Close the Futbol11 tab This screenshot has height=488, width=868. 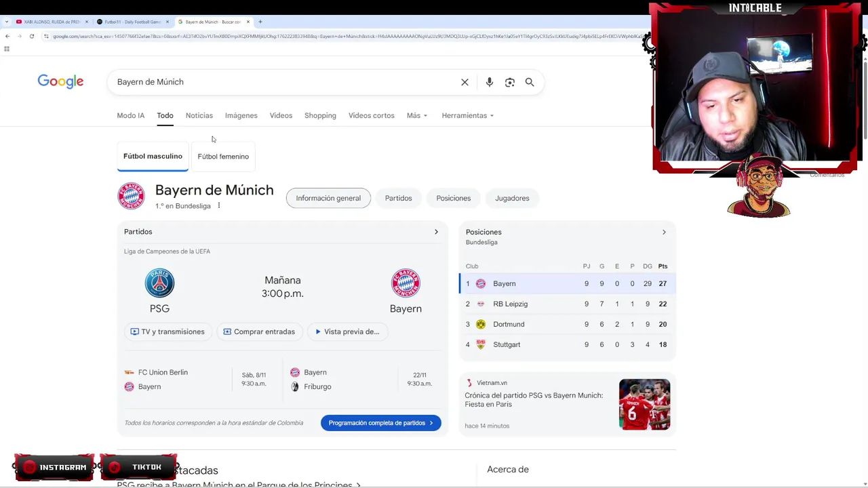click(x=167, y=22)
